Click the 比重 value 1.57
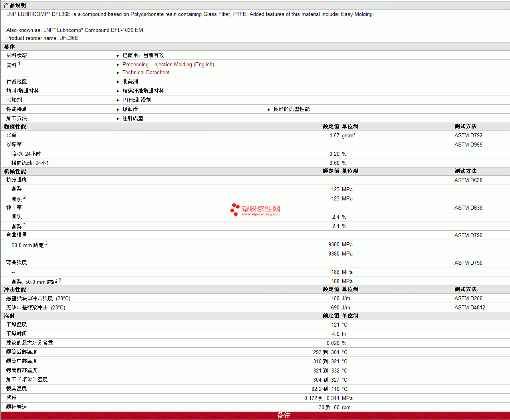 334,136
